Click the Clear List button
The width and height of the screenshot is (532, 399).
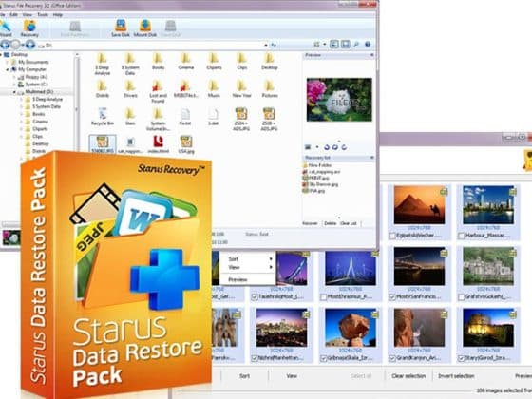[349, 223]
